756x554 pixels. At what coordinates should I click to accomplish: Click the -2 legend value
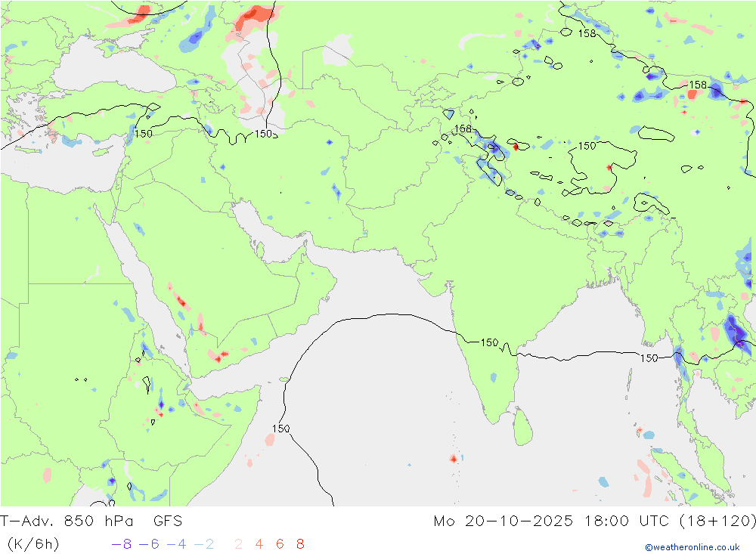click(204, 544)
